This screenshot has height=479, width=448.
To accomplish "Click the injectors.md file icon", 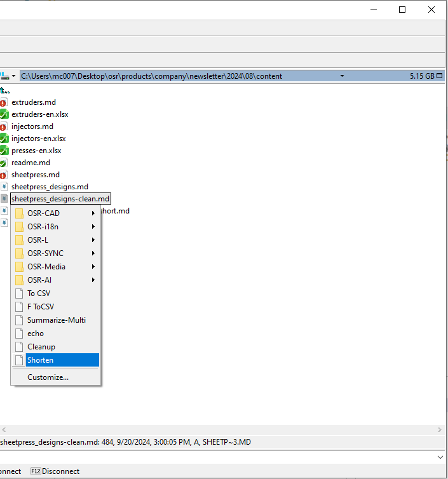I will (4, 126).
